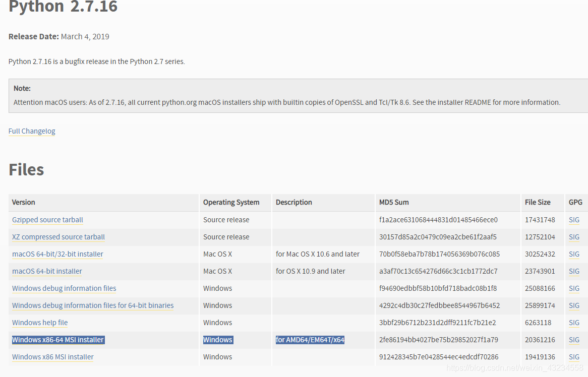Click the Python 2.7.16 page heading
Image resolution: width=588 pixels, height=377 pixels.
63,7
